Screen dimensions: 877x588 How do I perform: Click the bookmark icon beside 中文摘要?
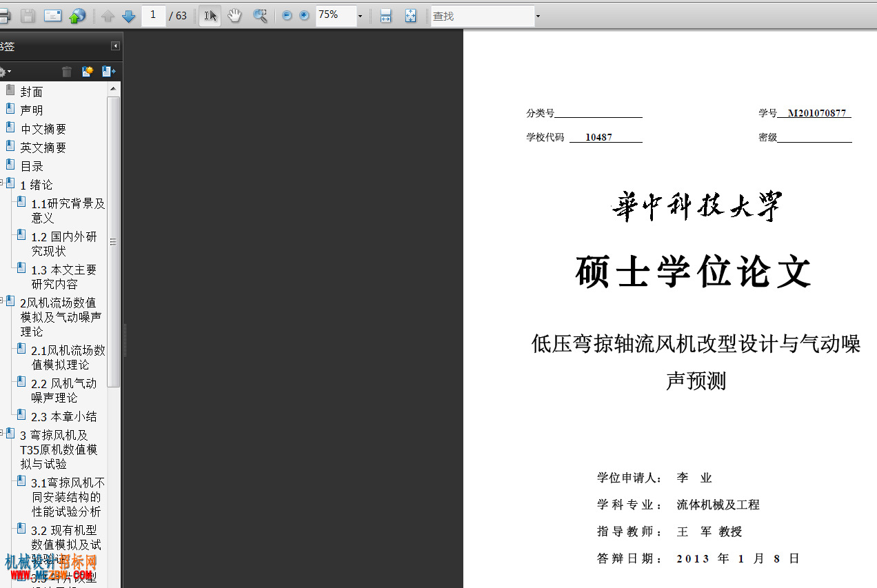(10, 127)
